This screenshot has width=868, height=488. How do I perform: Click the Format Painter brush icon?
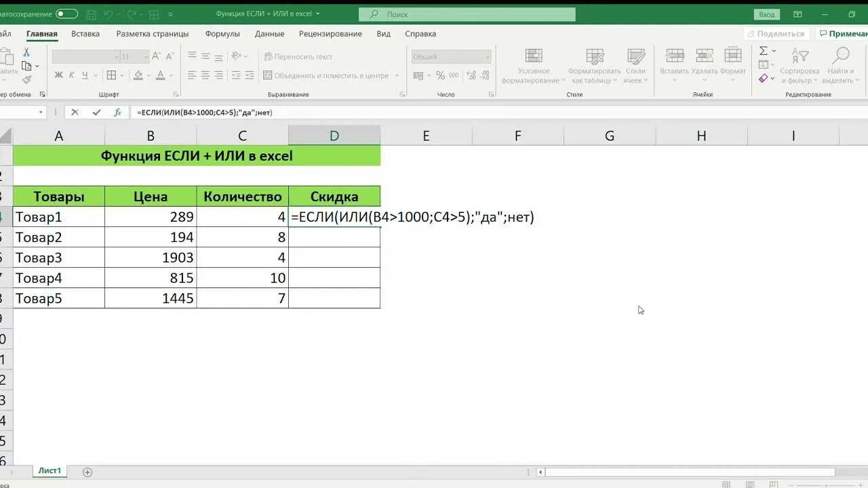[x=26, y=79]
